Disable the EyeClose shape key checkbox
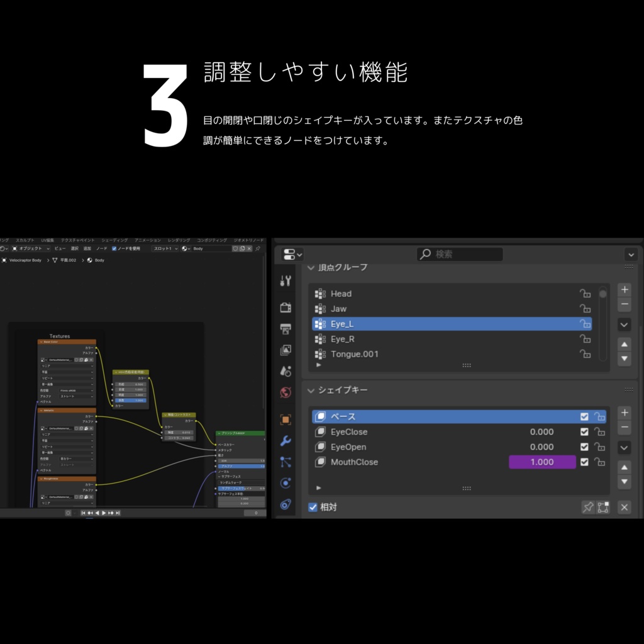Viewport: 644px width, 644px height. pyautogui.click(x=584, y=432)
